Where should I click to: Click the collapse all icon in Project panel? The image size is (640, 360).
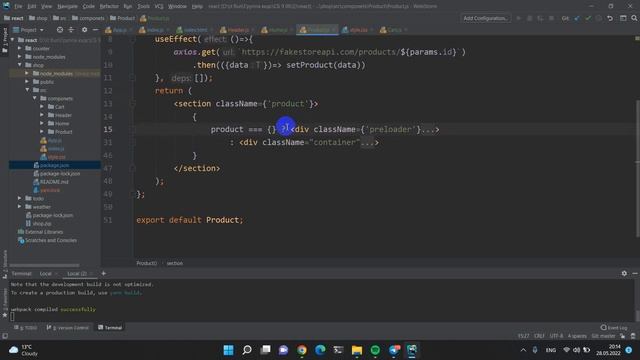(71, 30)
